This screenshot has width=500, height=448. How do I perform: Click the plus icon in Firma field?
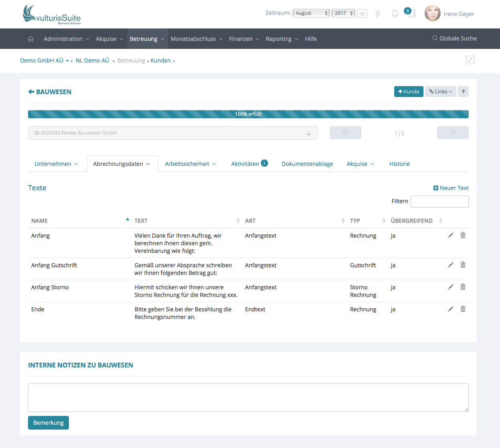point(308,134)
